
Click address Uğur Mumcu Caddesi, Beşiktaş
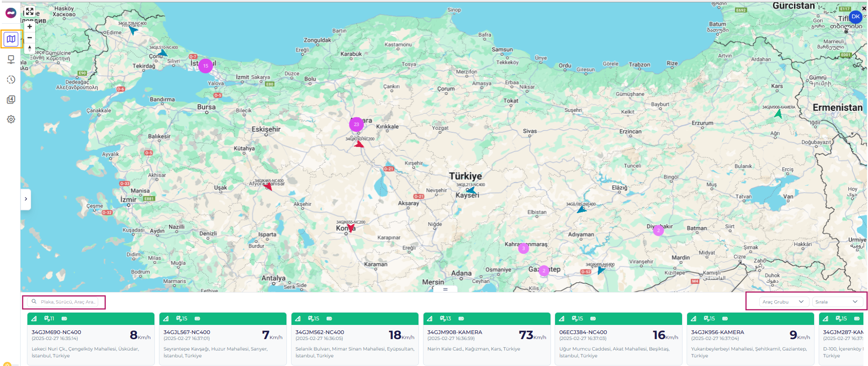[614, 352]
